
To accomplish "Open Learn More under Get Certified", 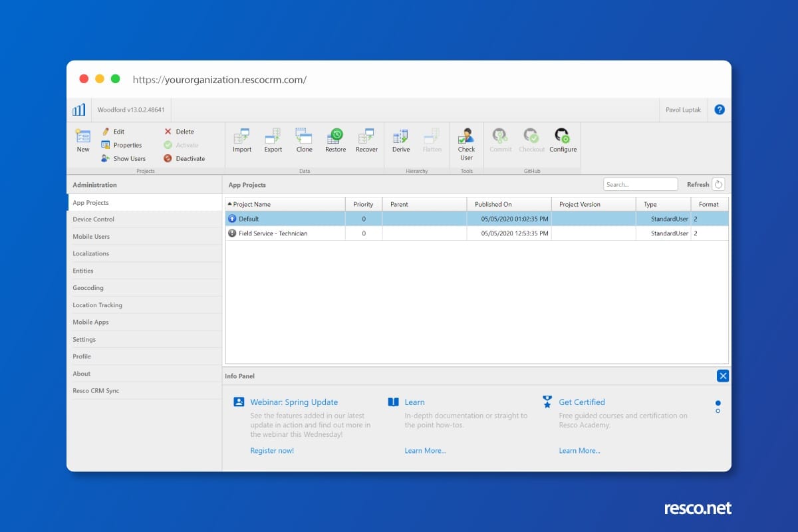I will (579, 451).
